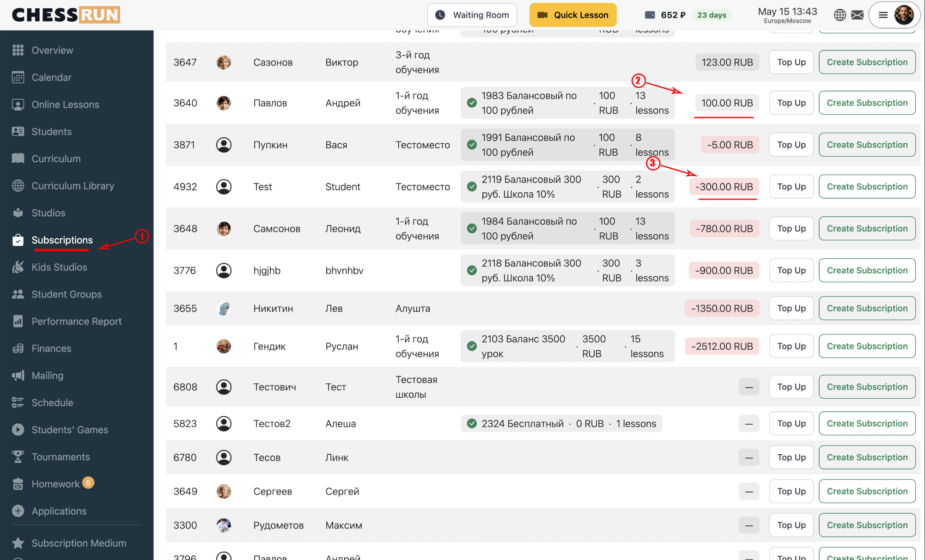Image resolution: width=925 pixels, height=560 pixels.
Task: Open the language globe icon in header
Action: pos(840,15)
